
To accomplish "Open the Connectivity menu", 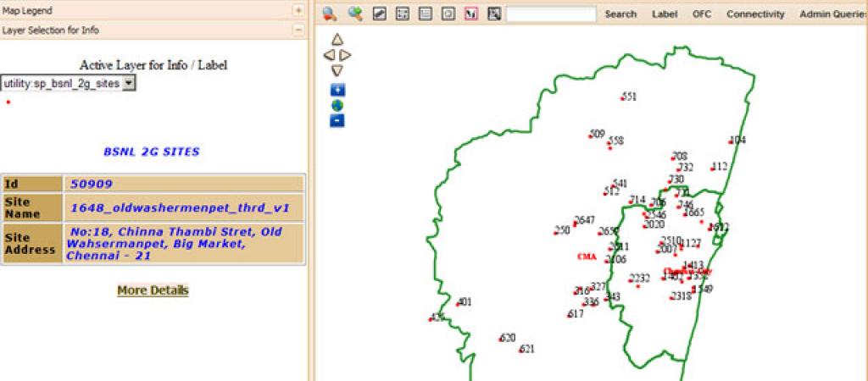I will [x=755, y=14].
